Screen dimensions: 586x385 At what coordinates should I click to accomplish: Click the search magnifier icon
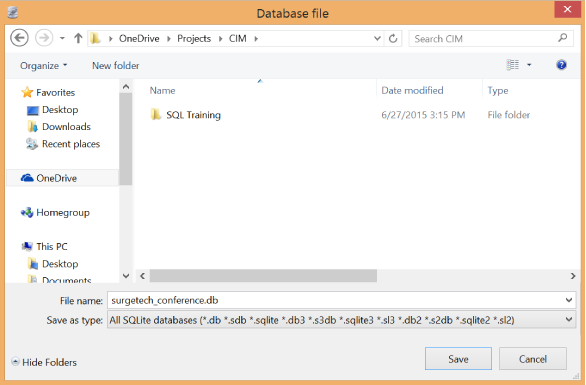point(562,38)
